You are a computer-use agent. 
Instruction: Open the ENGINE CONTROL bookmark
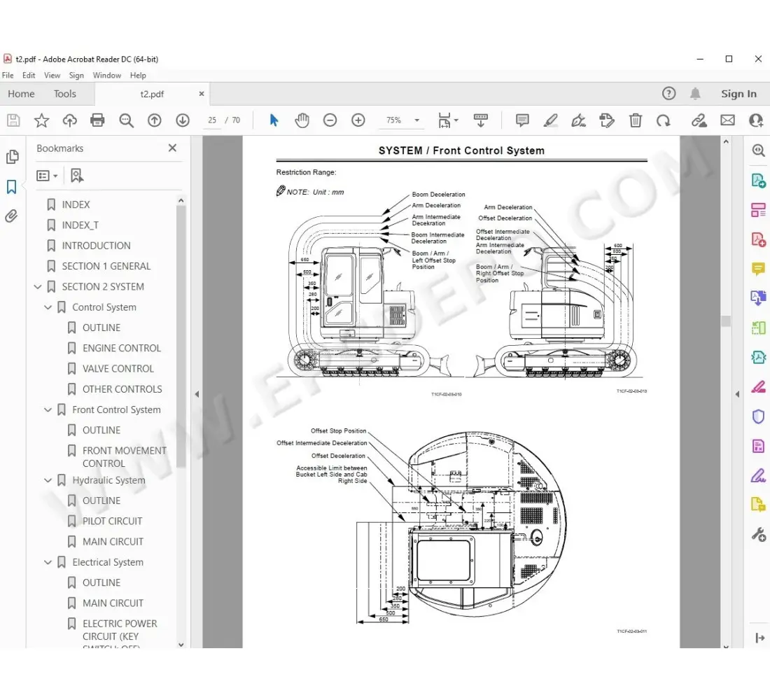point(121,348)
